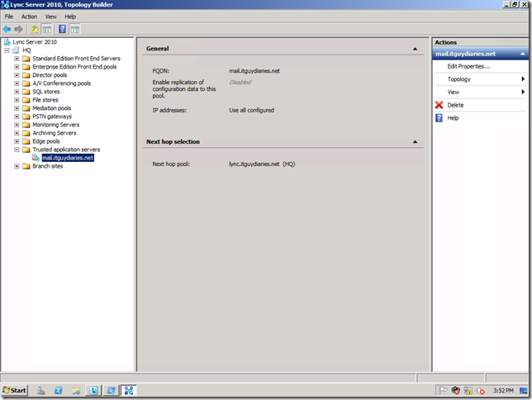
Task: Select mail.itguydiaries.net tree item
Action: click(x=68, y=158)
